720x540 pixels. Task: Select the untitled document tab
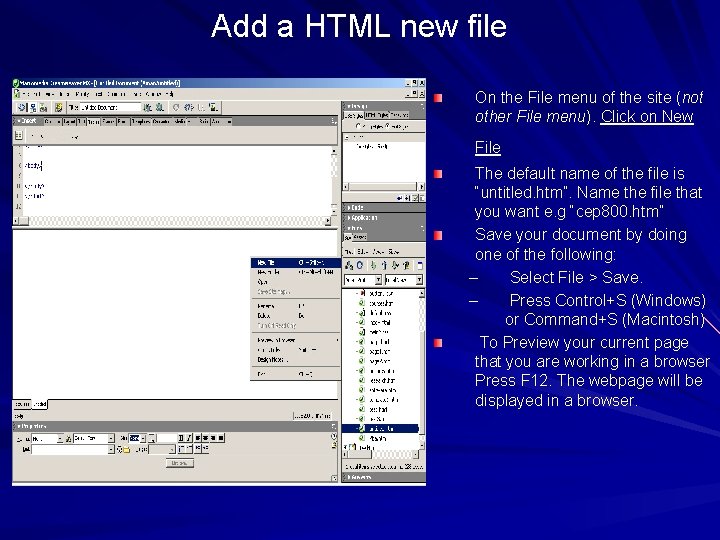click(x=39, y=404)
